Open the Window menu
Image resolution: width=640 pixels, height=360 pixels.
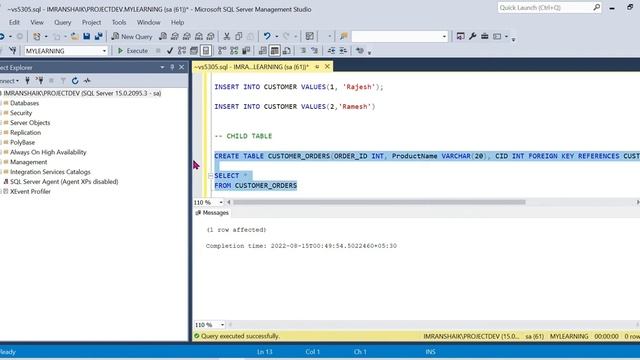click(x=148, y=22)
